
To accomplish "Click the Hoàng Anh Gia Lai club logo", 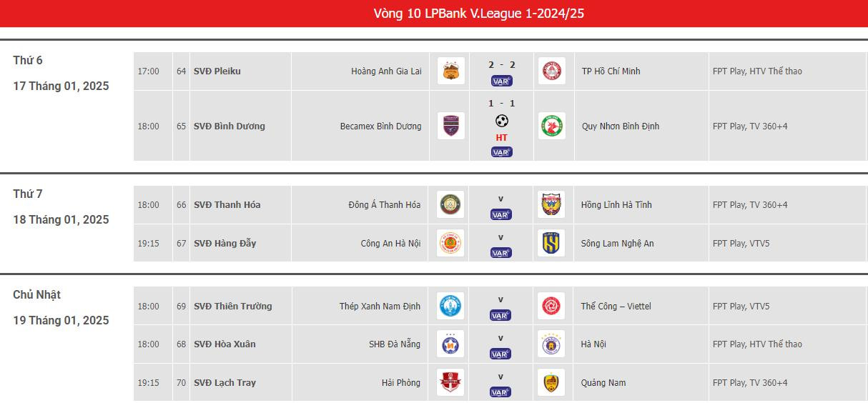I will pyautogui.click(x=450, y=71).
